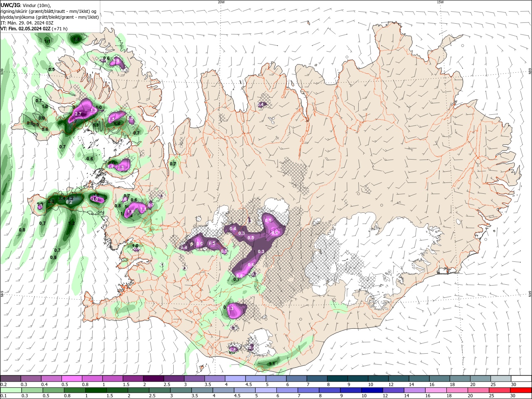Pick bright pink upper swatch labeled 0.5
The image size is (532, 399).
pyautogui.click(x=71, y=379)
